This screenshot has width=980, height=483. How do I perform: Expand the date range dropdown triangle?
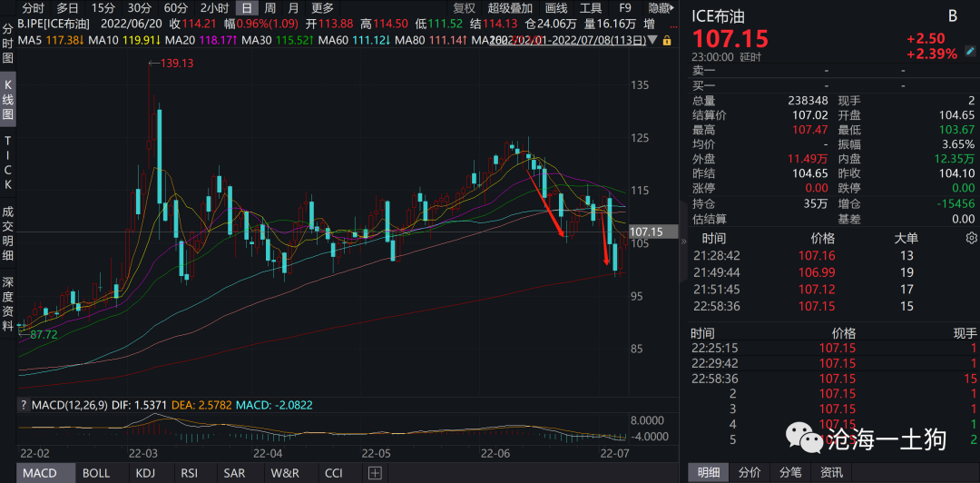(x=653, y=40)
